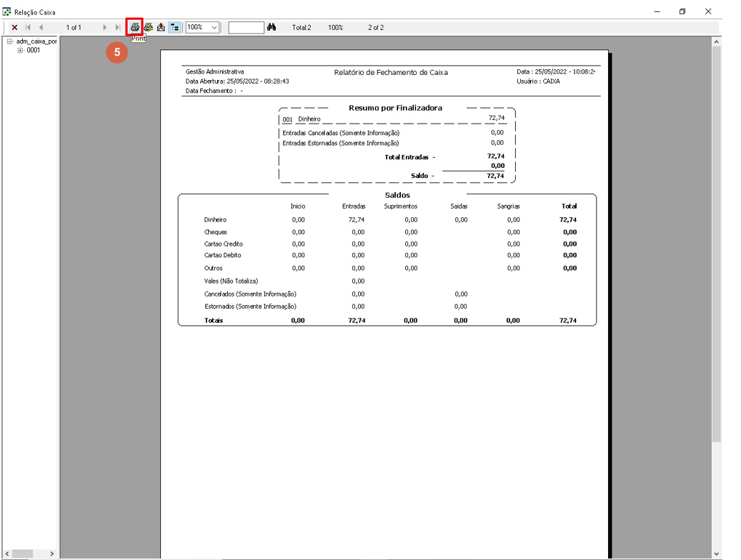Click 'Data Abertura: 25/05/2022 - 08:28:43' text
The height and width of the screenshot is (560, 741).
click(x=237, y=81)
